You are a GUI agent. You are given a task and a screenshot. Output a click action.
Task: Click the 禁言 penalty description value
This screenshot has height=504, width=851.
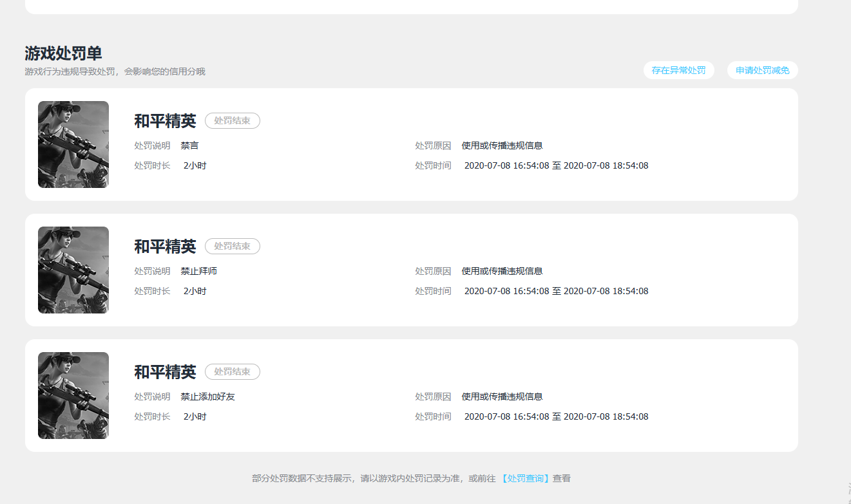tap(189, 145)
